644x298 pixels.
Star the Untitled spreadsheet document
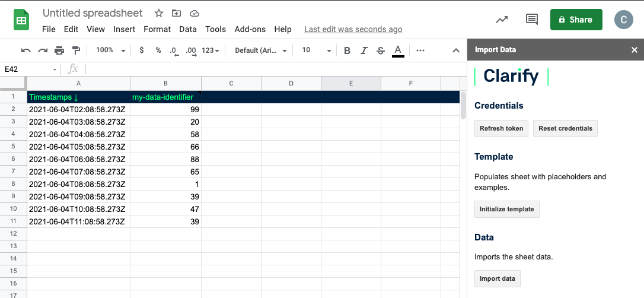pos(158,13)
